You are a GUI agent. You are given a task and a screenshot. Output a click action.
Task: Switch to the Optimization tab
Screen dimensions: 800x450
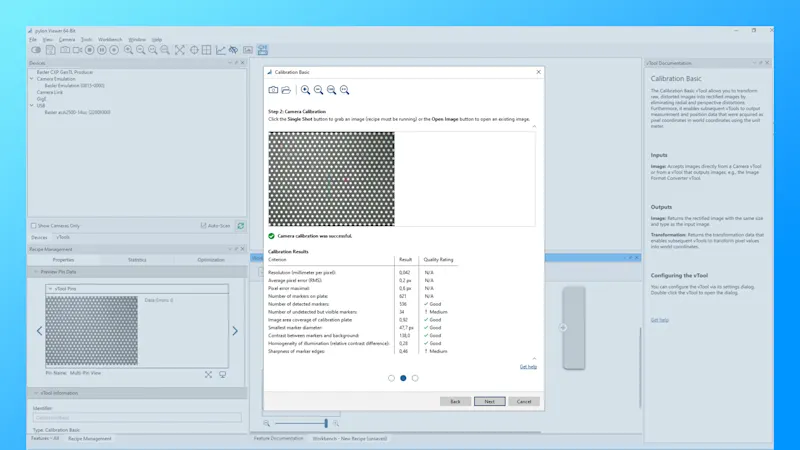pyautogui.click(x=211, y=260)
